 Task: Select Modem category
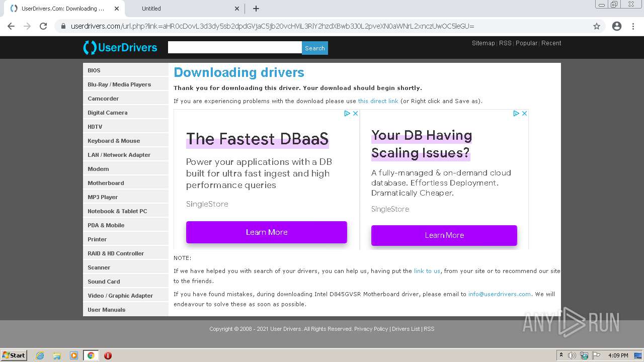pos(126,169)
